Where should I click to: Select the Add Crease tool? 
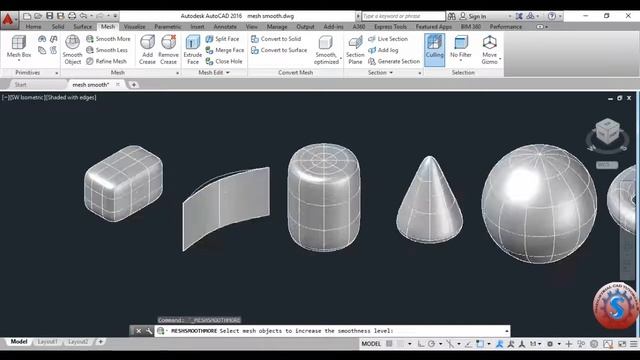(x=147, y=49)
